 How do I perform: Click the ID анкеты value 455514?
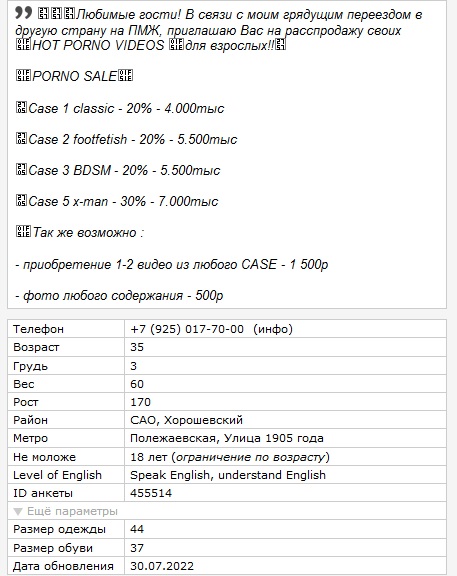click(x=151, y=493)
